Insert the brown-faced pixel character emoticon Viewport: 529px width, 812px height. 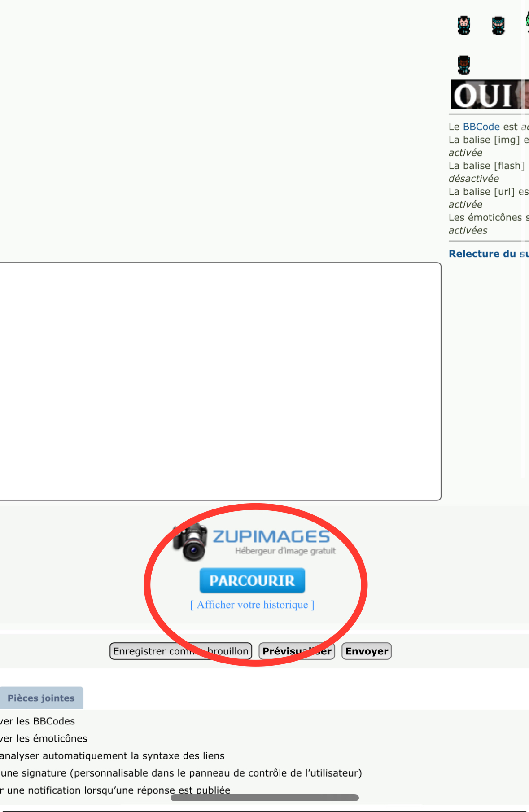[464, 65]
